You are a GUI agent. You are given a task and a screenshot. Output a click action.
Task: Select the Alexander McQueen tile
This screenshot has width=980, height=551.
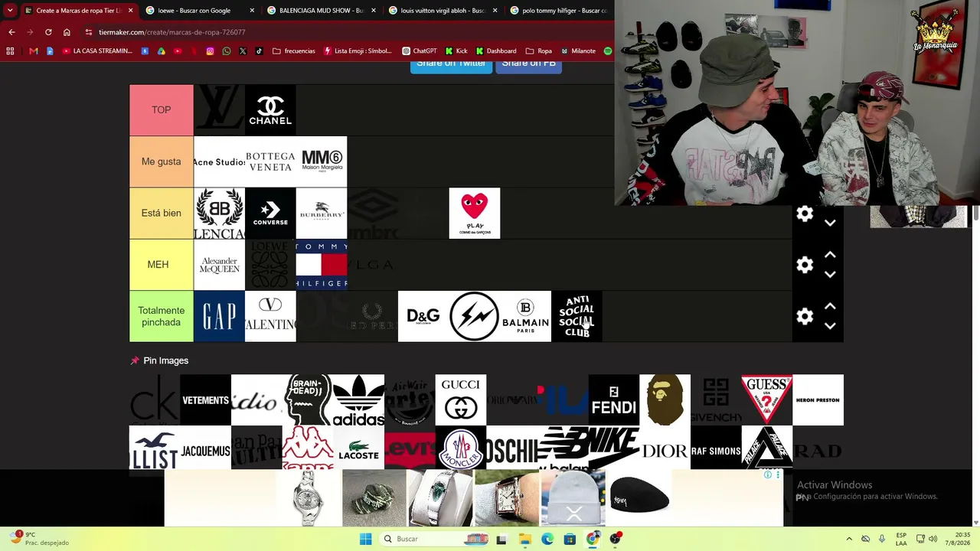219,265
